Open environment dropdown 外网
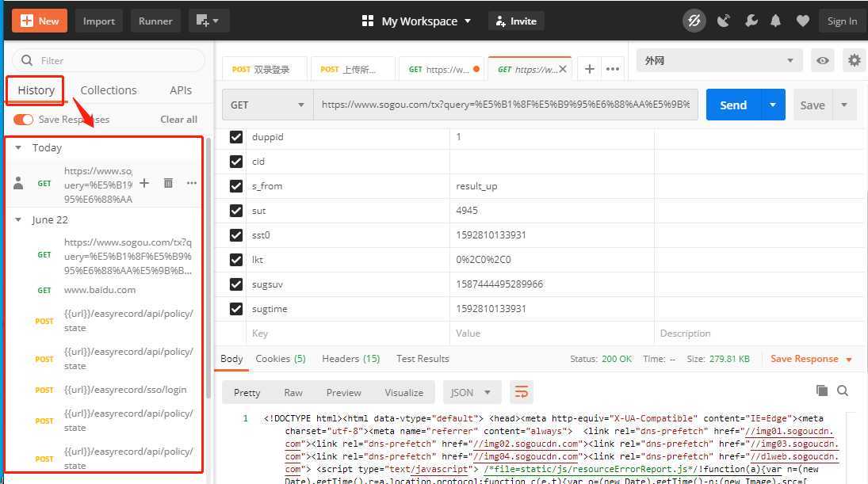Viewport: 868px width, 484px height. pos(719,60)
